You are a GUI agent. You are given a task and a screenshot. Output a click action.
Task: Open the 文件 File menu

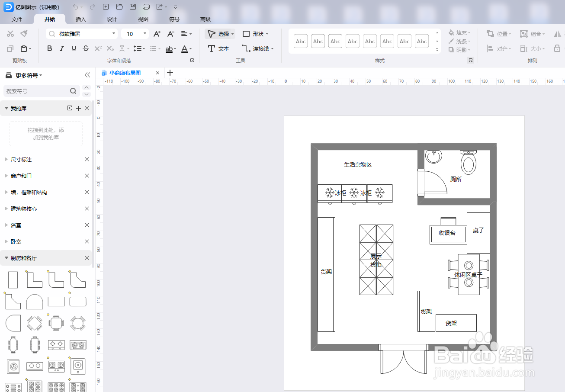click(17, 19)
